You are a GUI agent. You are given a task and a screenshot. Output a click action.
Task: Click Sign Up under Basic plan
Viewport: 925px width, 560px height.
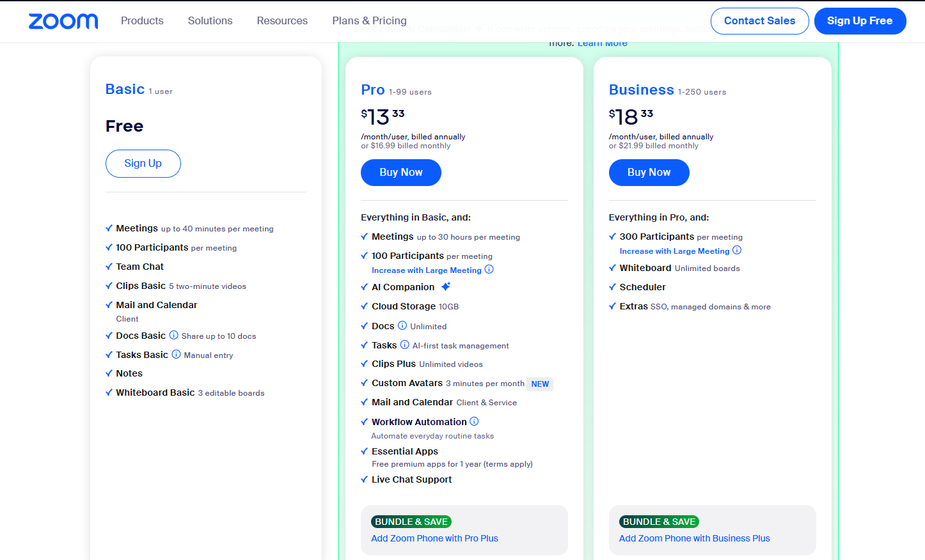[x=143, y=164]
